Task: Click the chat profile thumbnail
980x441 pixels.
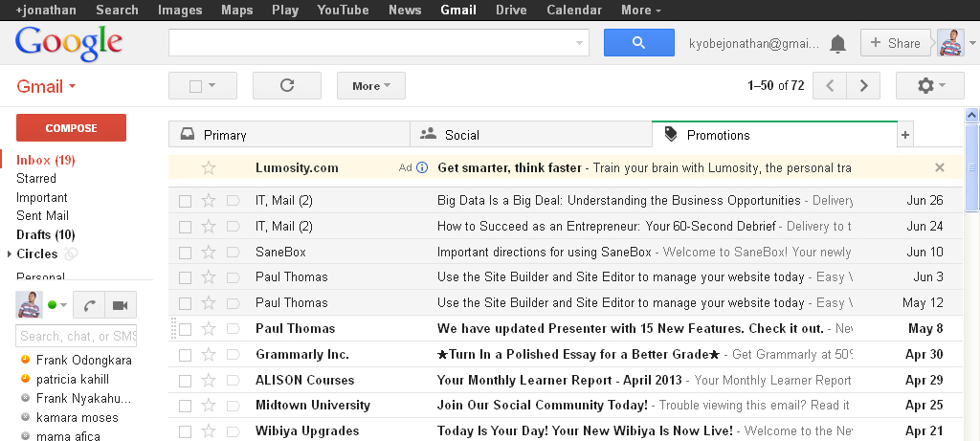Action: pyautogui.click(x=30, y=305)
